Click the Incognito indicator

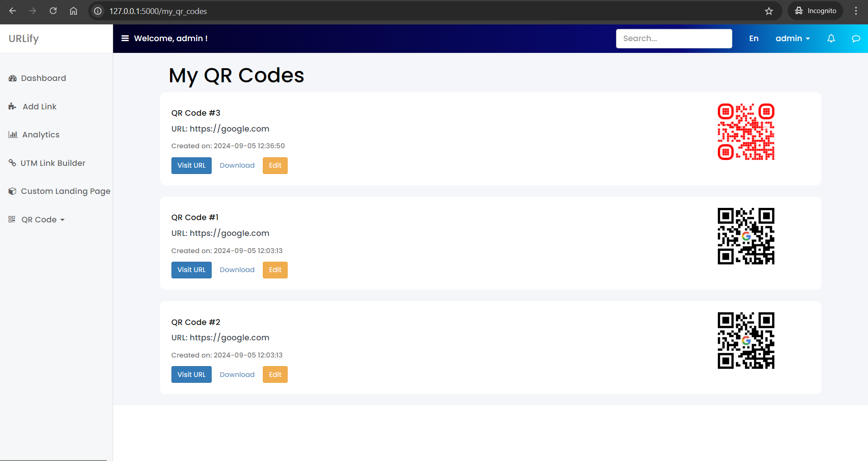pyautogui.click(x=816, y=11)
